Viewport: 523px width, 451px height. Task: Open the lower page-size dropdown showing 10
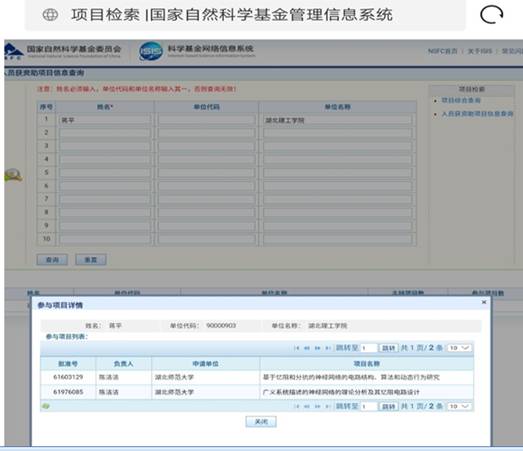(x=459, y=406)
